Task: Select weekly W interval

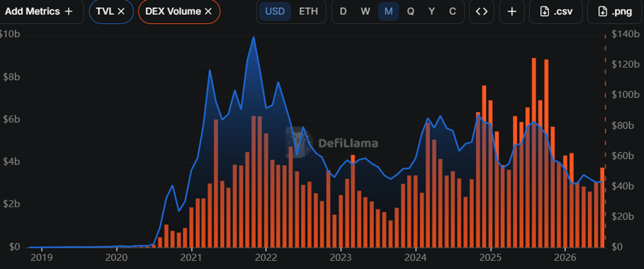Action: click(365, 11)
